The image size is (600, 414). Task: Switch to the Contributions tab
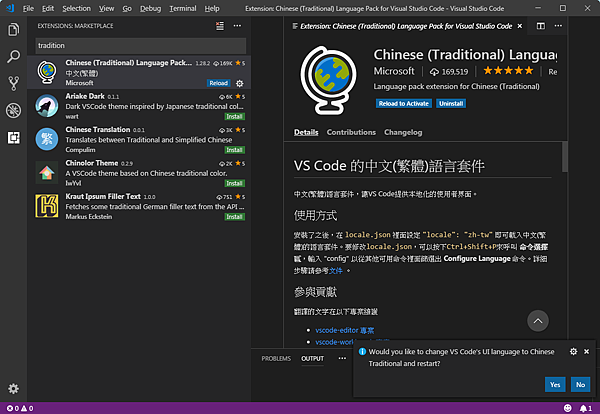(351, 132)
